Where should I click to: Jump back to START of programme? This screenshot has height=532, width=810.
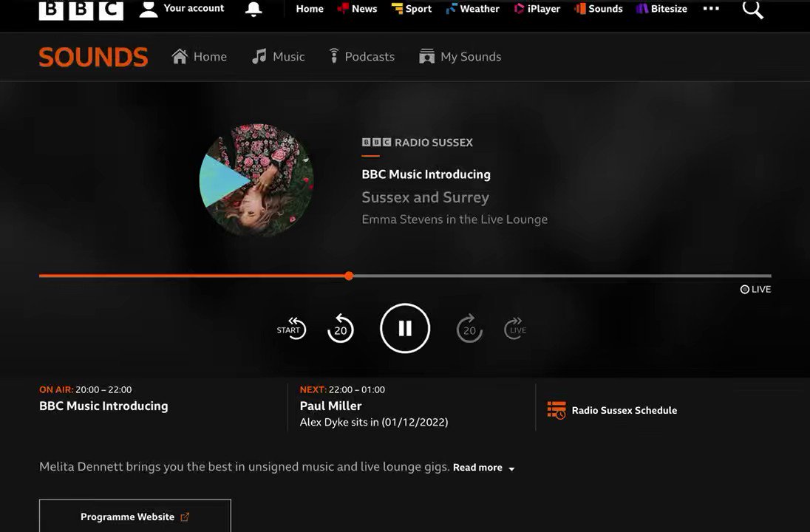tap(291, 329)
